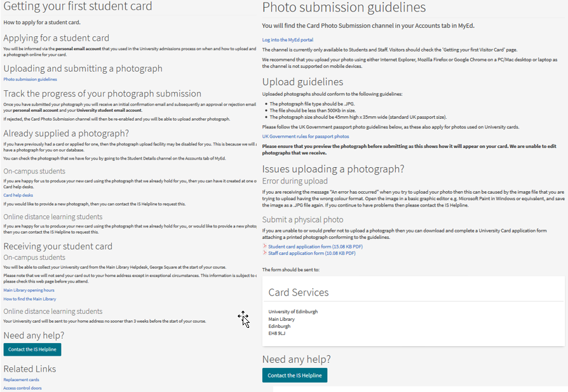Click Contact the IS Helpline on the student card page
The image size is (568, 392).
click(x=32, y=349)
